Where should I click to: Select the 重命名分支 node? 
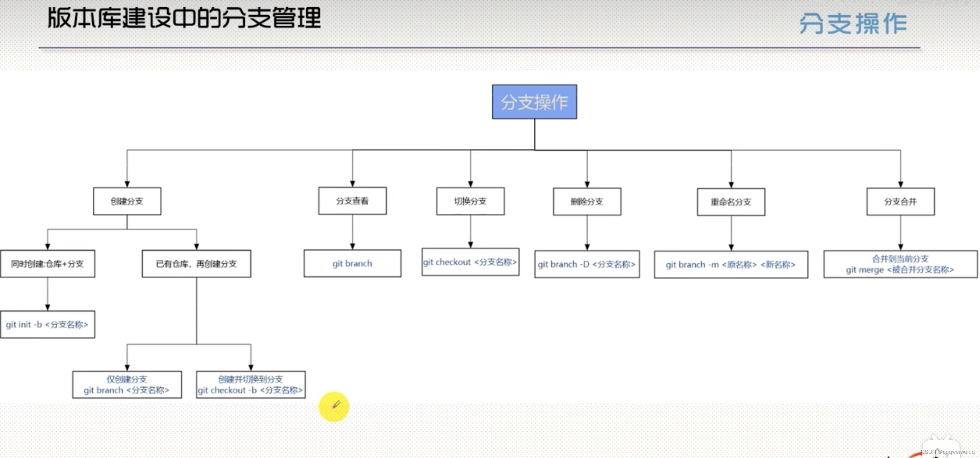click(731, 202)
